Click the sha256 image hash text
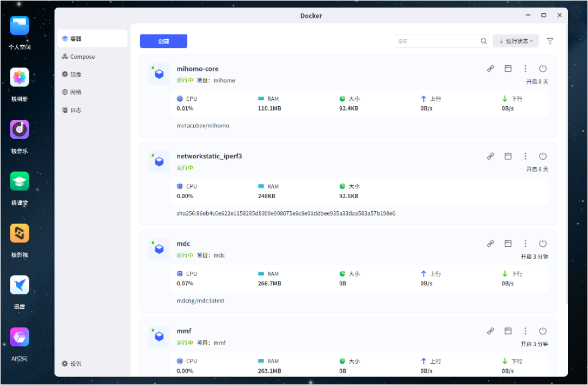Image resolution: width=588 pixels, height=385 pixels. click(x=286, y=213)
